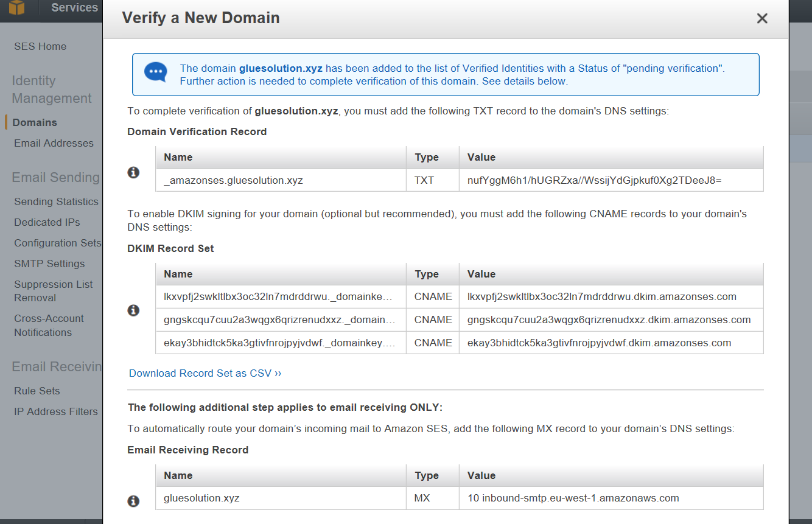Open IP Address Filters page
812x524 pixels.
tap(56, 411)
